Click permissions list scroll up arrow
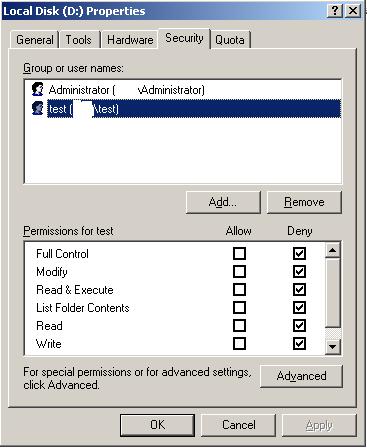This screenshot has height=448, width=367. pos(332,250)
